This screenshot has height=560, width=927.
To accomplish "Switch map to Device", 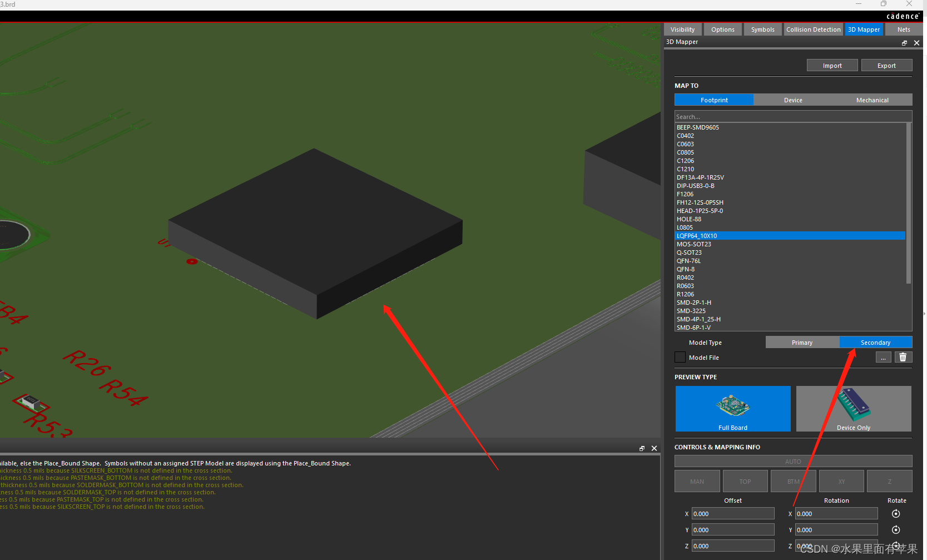I will pos(793,100).
